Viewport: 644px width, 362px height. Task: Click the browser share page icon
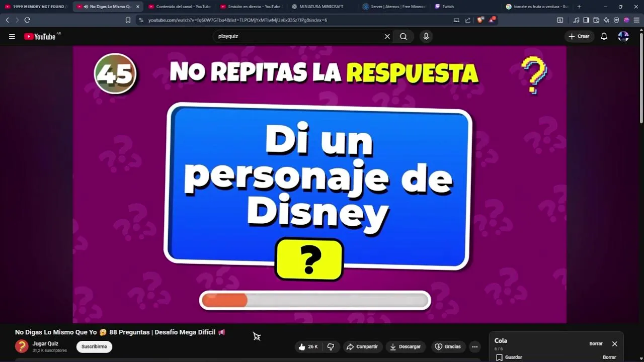click(x=467, y=20)
